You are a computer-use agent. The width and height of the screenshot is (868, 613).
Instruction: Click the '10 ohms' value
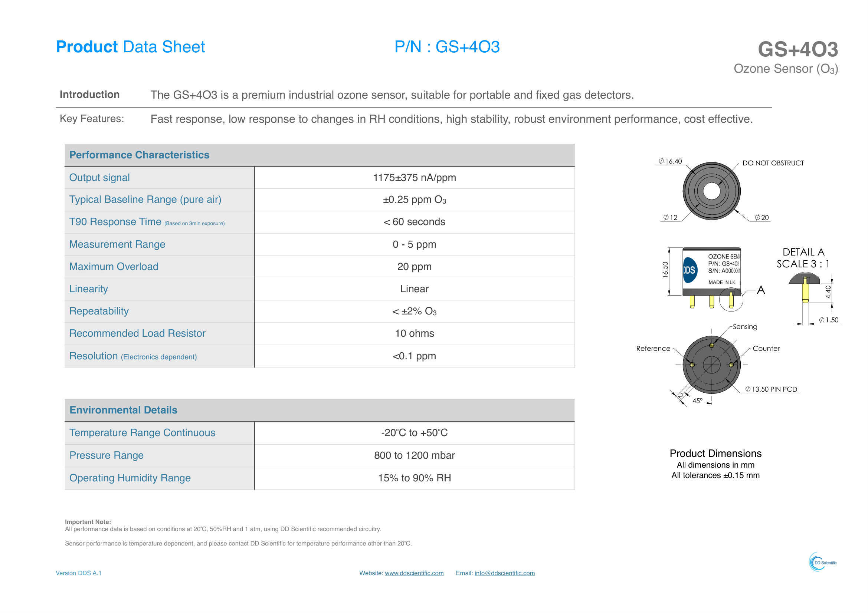point(415,333)
